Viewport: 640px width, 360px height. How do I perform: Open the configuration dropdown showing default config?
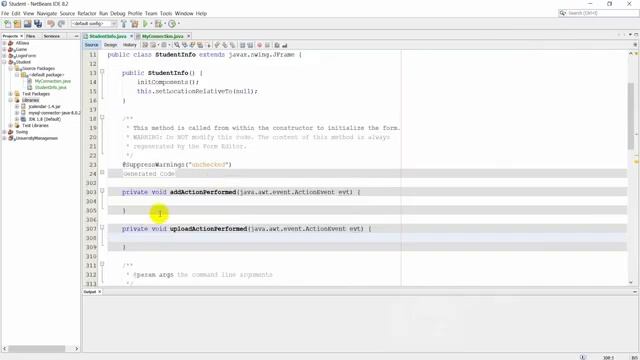click(94, 24)
